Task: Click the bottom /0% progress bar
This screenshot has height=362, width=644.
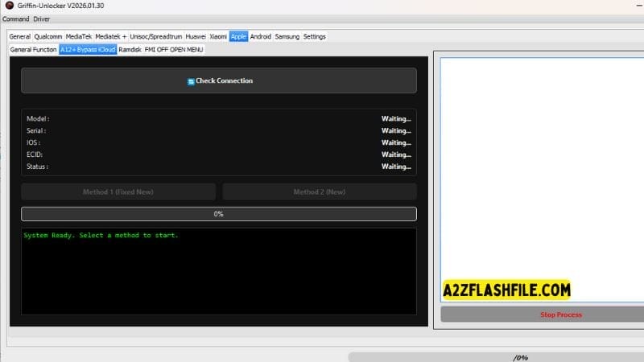Action: [x=496, y=357]
